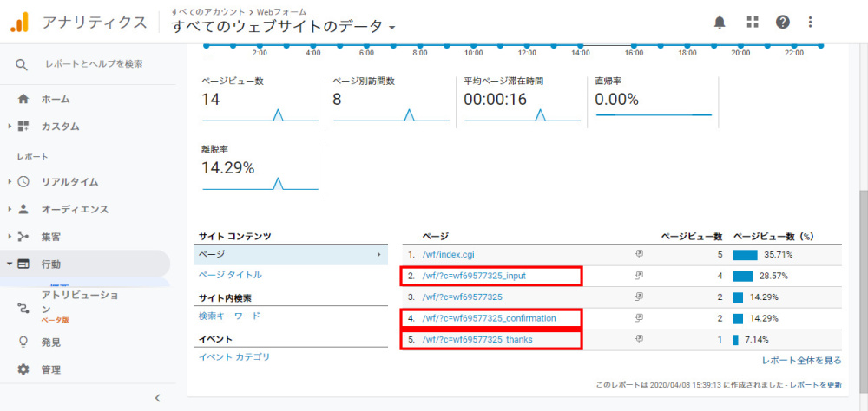Image resolution: width=868 pixels, height=411 pixels.
Task: Click the help question mark icon
Action: click(783, 22)
